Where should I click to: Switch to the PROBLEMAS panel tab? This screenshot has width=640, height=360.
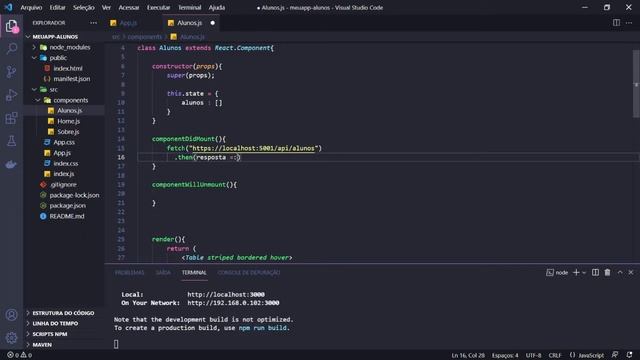point(129,272)
